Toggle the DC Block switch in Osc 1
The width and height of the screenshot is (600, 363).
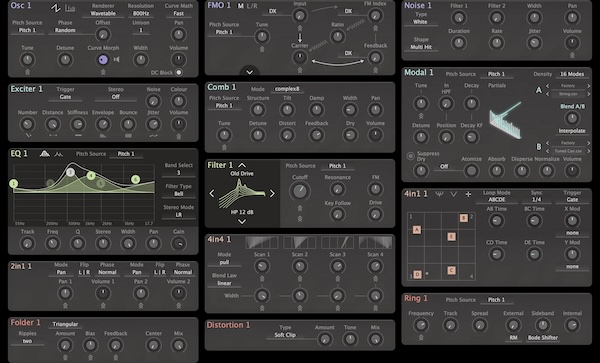tap(178, 72)
